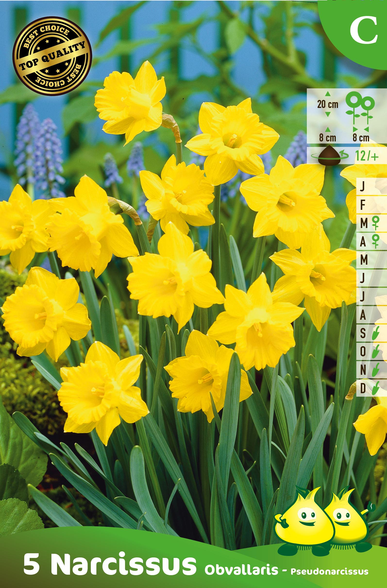Click the planting trowel icon beside N

[x=376, y=369]
